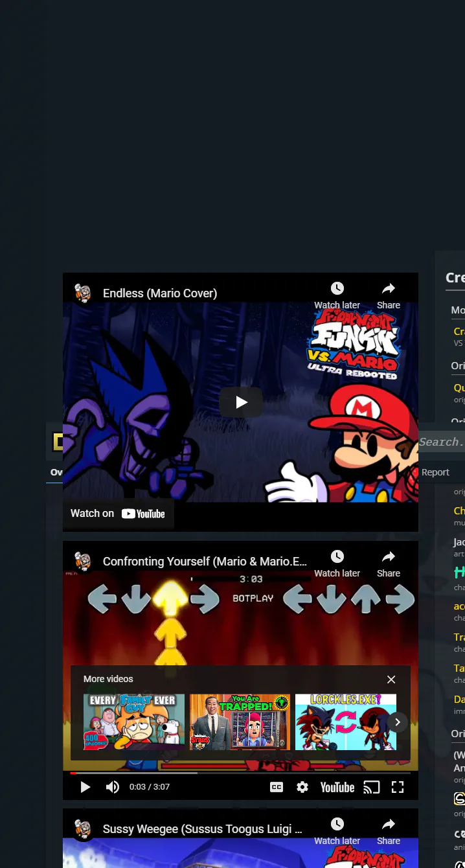
Task: Play the Confronting Yourself video from controls
Action: [x=85, y=787]
